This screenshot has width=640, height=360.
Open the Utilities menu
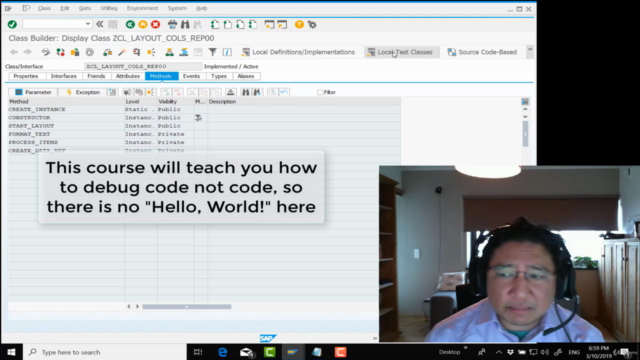click(x=109, y=8)
